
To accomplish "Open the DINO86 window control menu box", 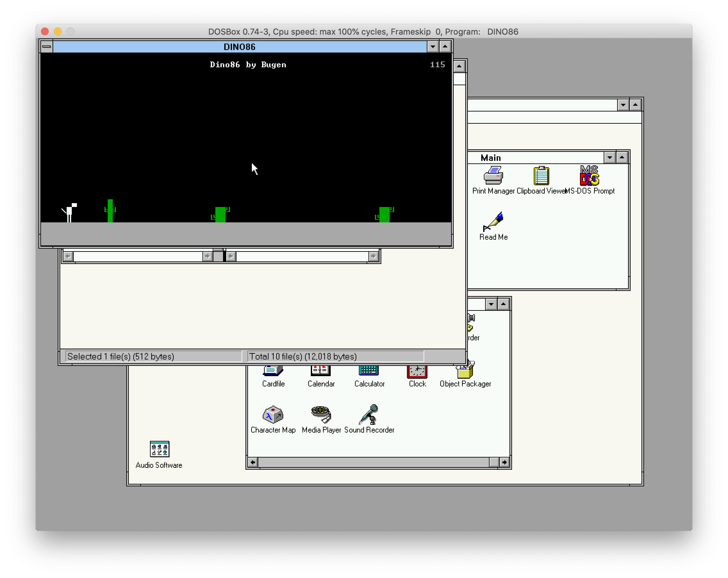I will 46,46.
